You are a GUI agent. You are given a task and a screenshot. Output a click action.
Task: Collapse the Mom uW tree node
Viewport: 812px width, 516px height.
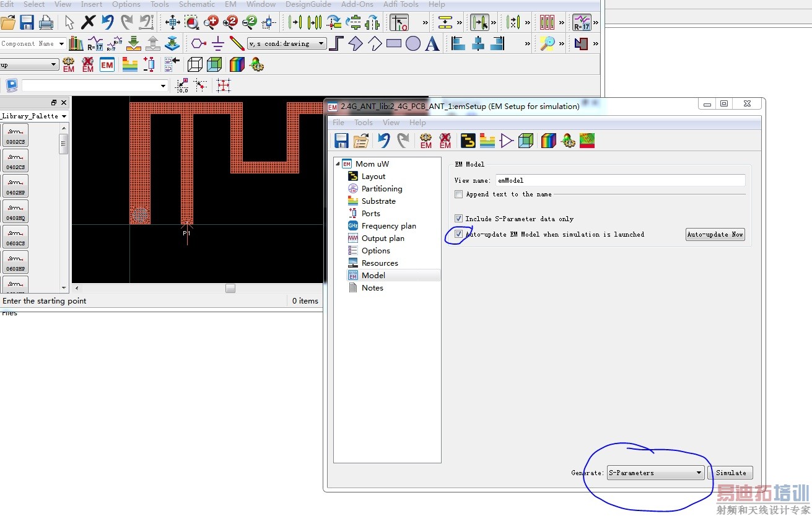(338, 164)
